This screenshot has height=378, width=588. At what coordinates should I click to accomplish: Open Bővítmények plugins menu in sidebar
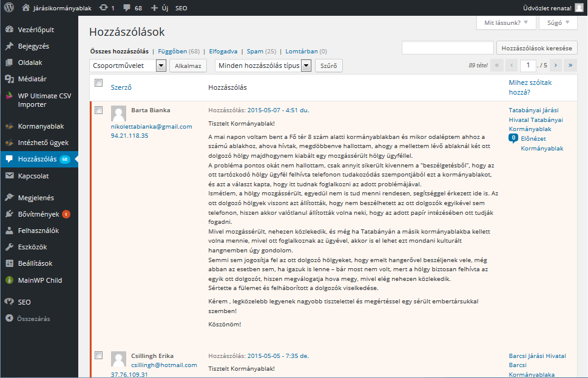click(x=38, y=214)
